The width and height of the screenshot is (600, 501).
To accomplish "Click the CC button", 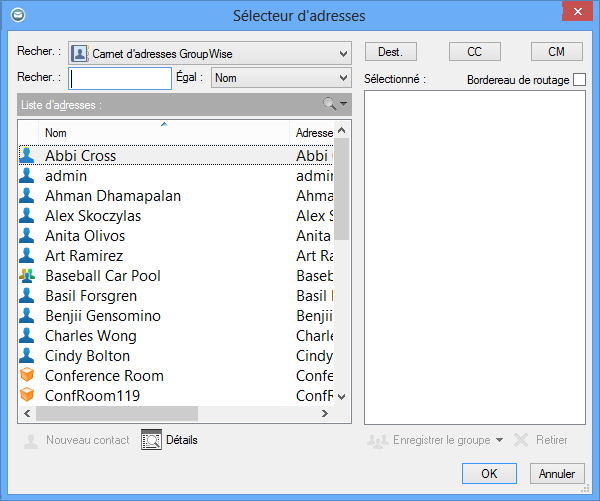I will pyautogui.click(x=476, y=52).
